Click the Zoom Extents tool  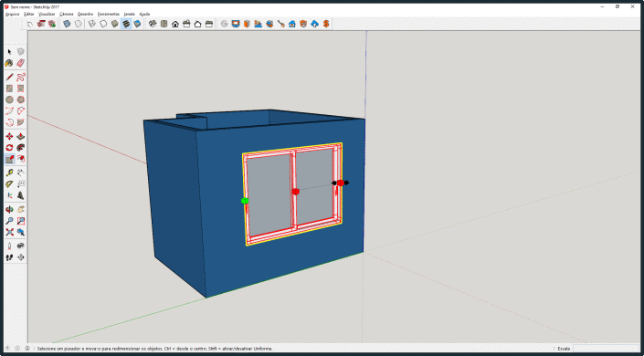[x=9, y=232]
